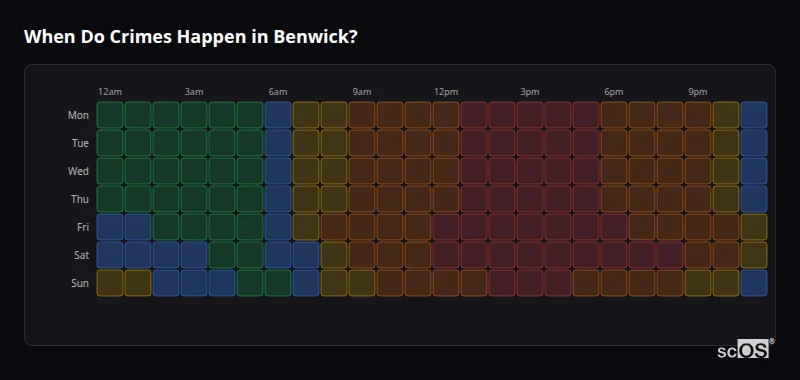Select the Thursday 9pm orange cell
This screenshot has width=800, height=380.
point(698,199)
